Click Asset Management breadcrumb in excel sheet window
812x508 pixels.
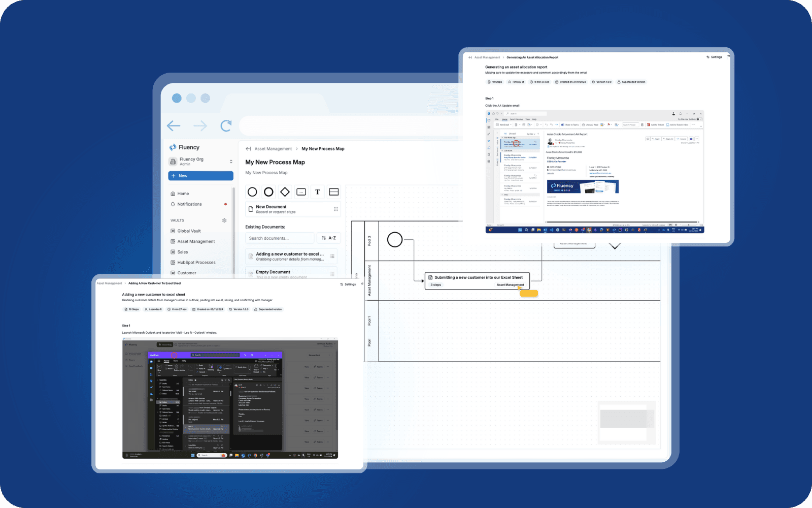(109, 283)
